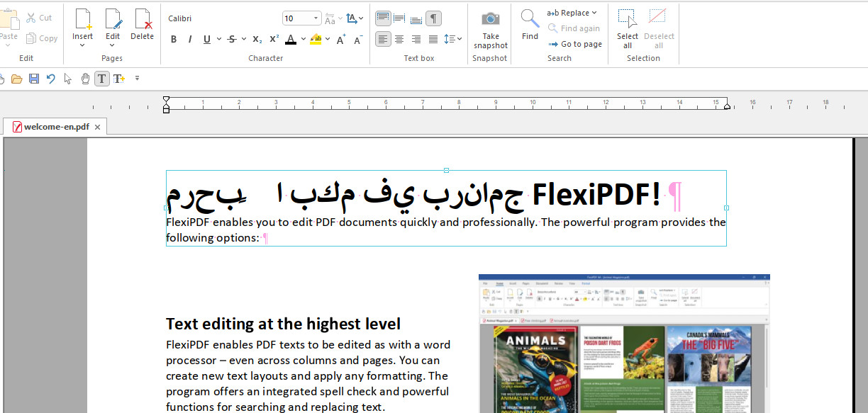The width and height of the screenshot is (868, 413).
Task: Open the Edit pages menu
Action: tap(113, 28)
